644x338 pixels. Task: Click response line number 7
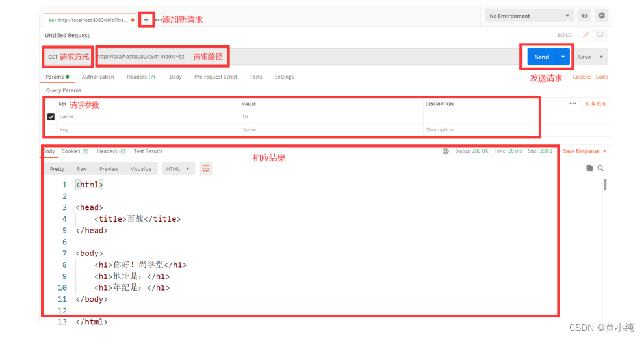(x=64, y=253)
